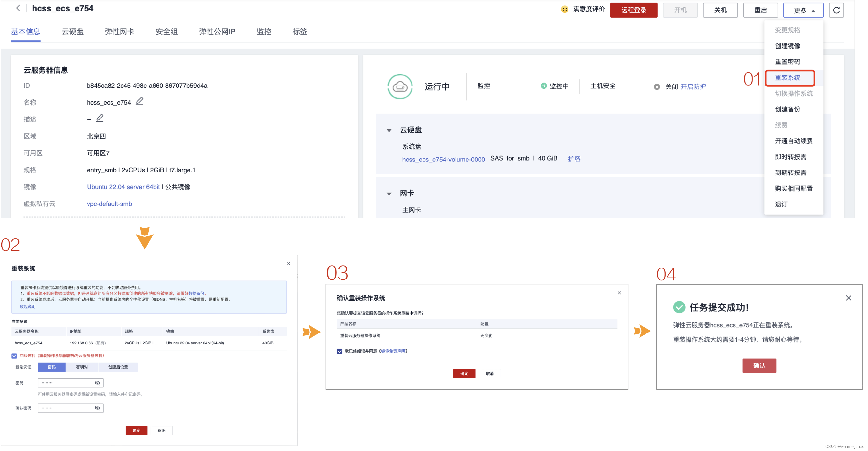Screen dimensions: 868x451
Task: Click the shutdown button
Action: pyautogui.click(x=720, y=10)
